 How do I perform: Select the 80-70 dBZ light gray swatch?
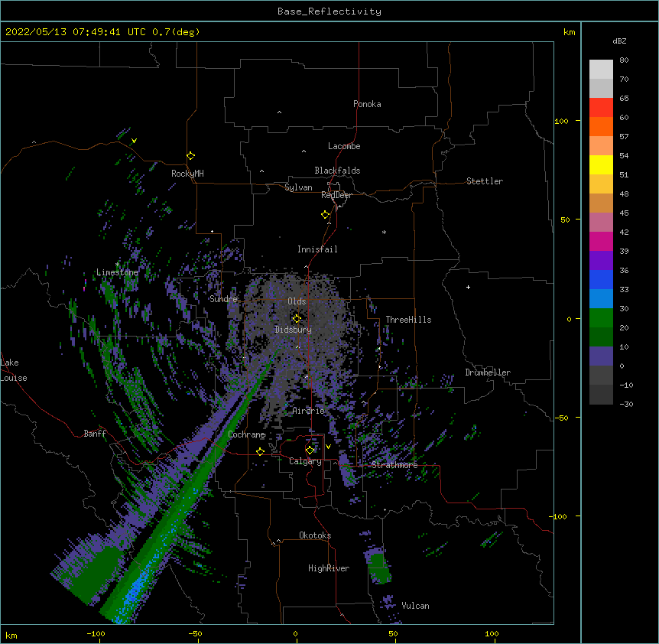click(601, 70)
